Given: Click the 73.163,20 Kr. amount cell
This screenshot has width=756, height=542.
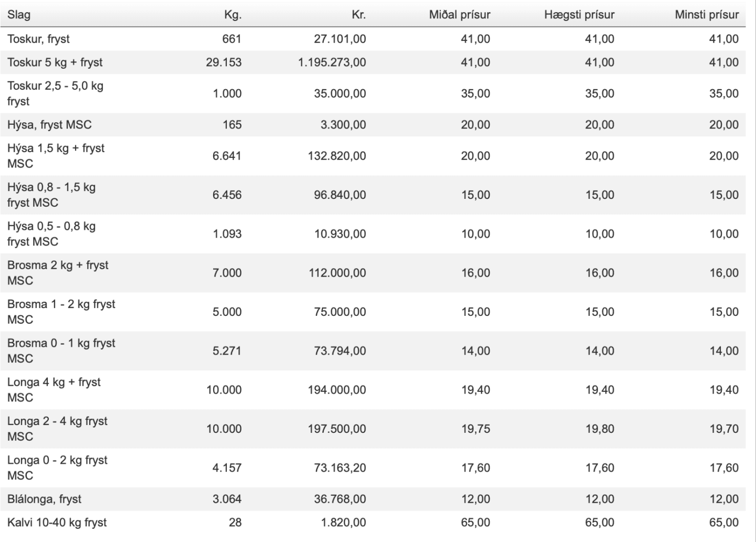Looking at the screenshot, I should point(340,467).
